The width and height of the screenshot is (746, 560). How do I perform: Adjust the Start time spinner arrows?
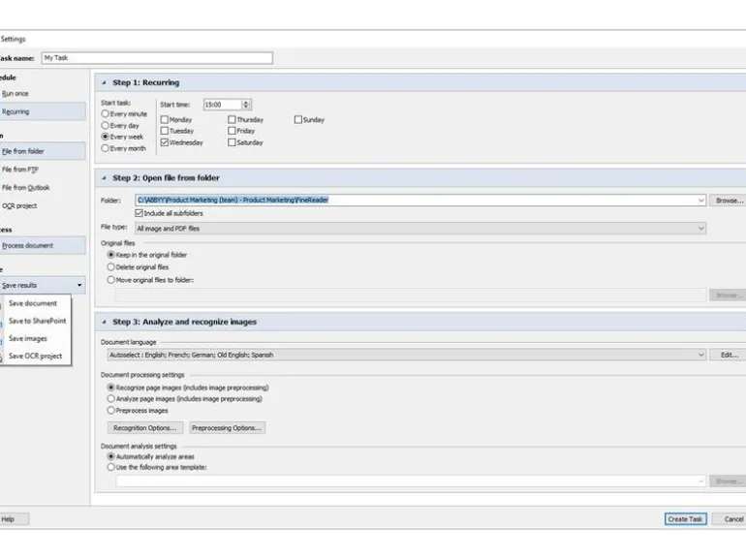(246, 105)
